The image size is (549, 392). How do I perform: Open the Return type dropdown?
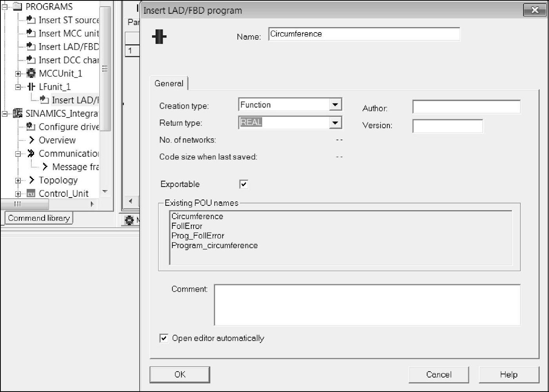[x=335, y=123]
